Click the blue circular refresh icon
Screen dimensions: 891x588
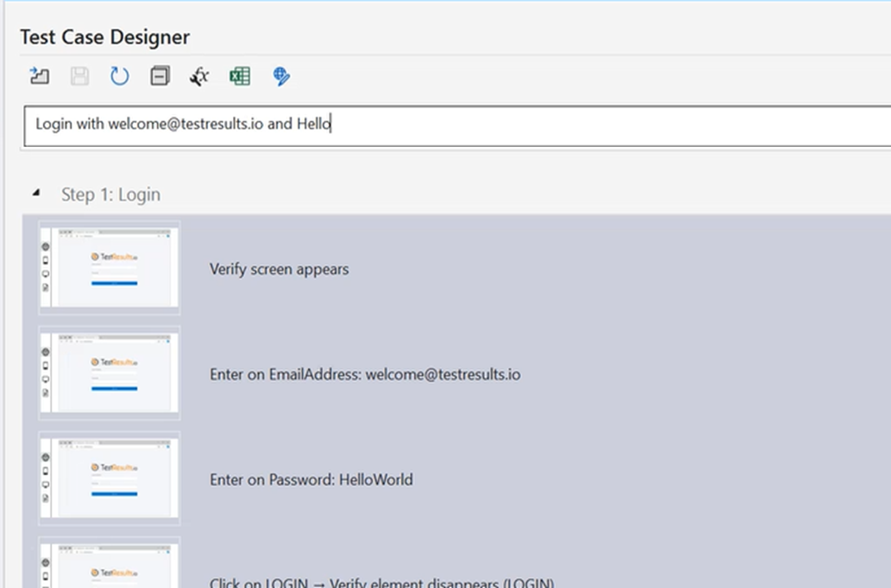coord(119,76)
